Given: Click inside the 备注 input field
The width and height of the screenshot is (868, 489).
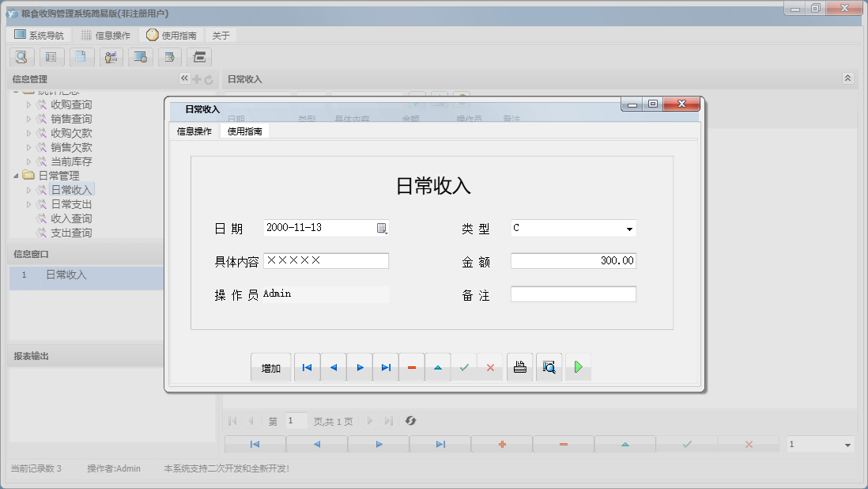Looking at the screenshot, I should [x=573, y=294].
